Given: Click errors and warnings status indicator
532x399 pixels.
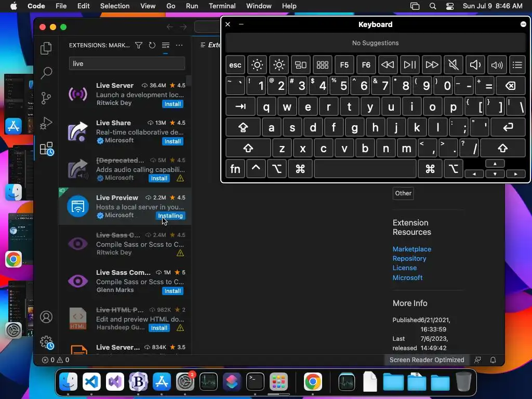Looking at the screenshot, I should (x=55, y=360).
